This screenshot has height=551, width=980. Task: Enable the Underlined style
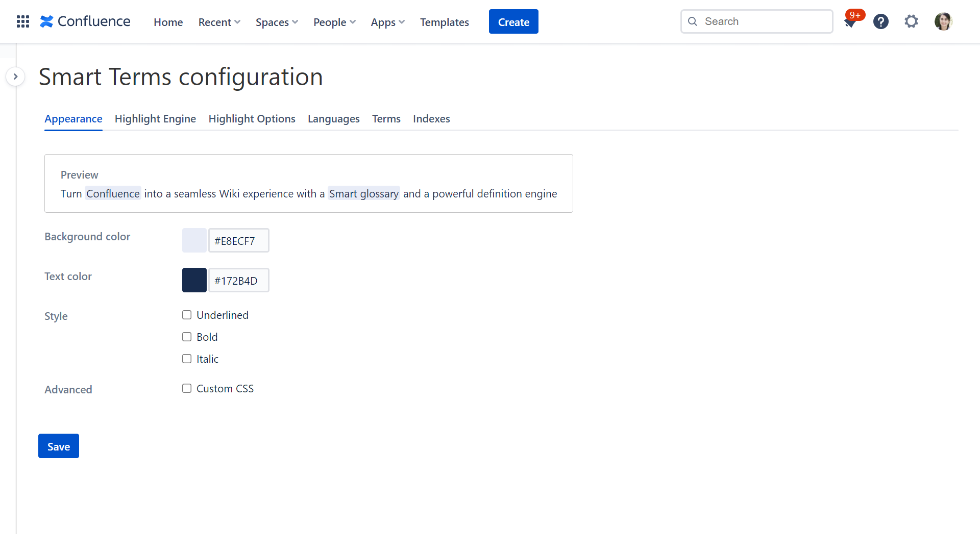[x=186, y=315]
